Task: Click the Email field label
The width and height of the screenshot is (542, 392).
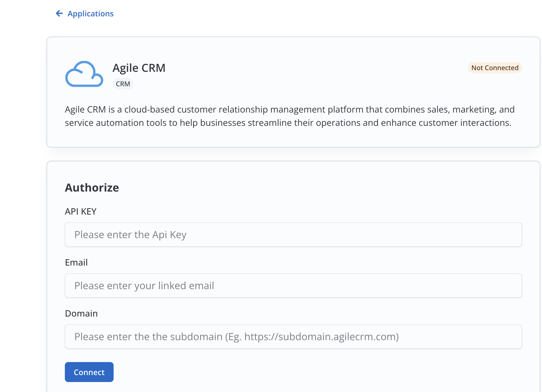Action: pyautogui.click(x=76, y=262)
